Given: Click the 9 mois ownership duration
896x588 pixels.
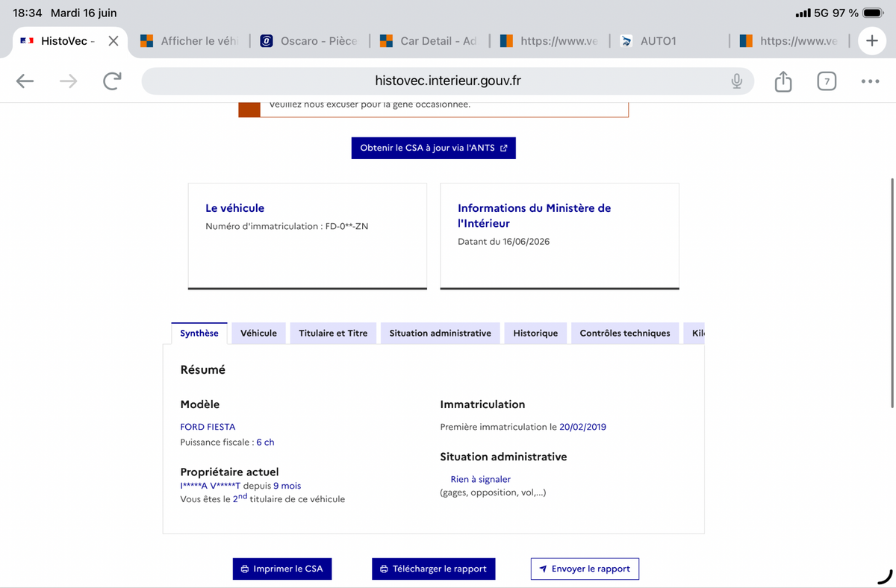Looking at the screenshot, I should (287, 485).
